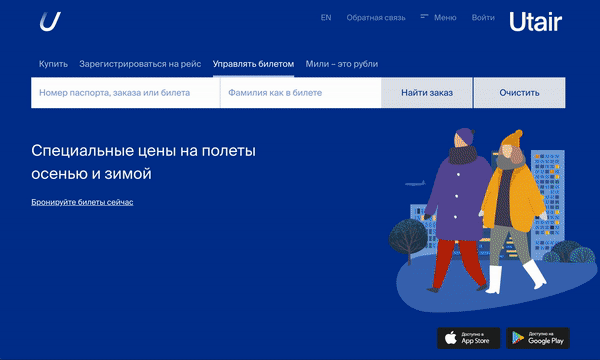Click the winter walking couple illustration
Screen dimensions: 600x360
click(x=492, y=220)
